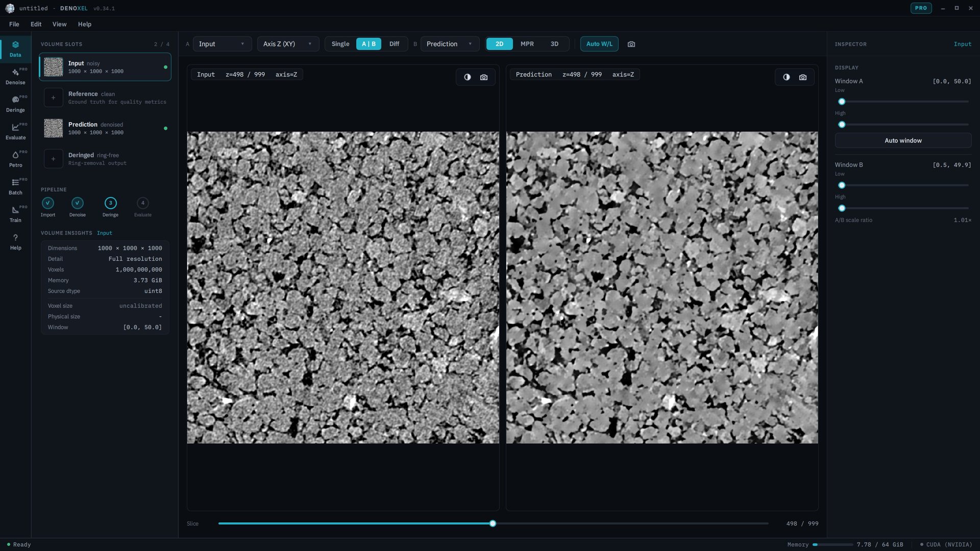Open the A source Input dropdown
Screen dimensions: 980x551
[222, 44]
